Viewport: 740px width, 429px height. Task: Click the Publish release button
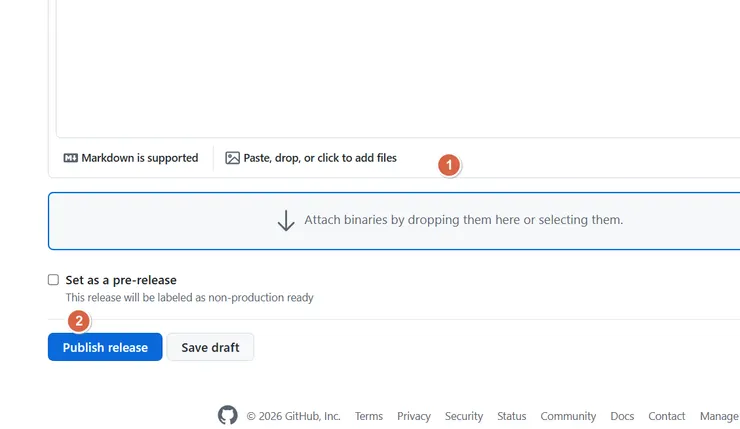[x=105, y=347]
